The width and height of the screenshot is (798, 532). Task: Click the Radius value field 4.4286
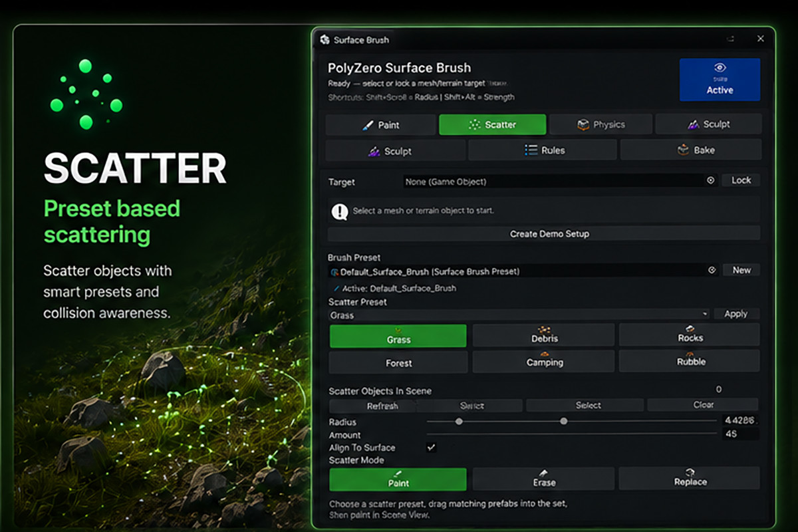741,421
